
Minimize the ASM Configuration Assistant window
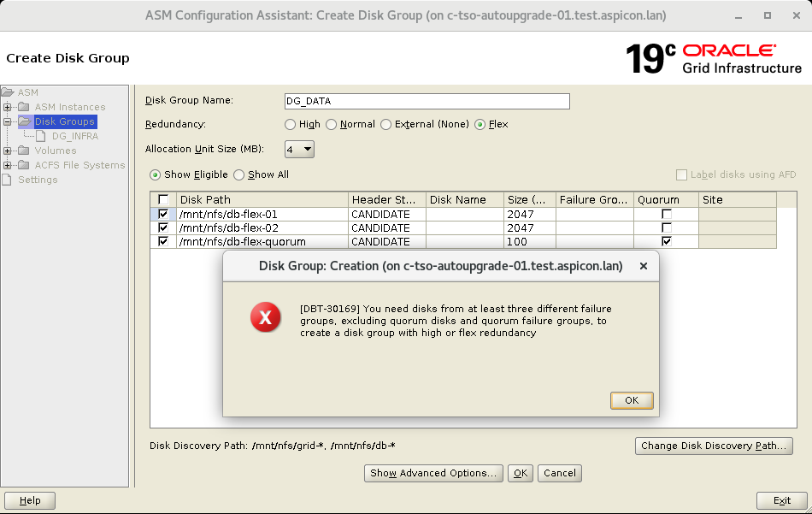point(738,16)
